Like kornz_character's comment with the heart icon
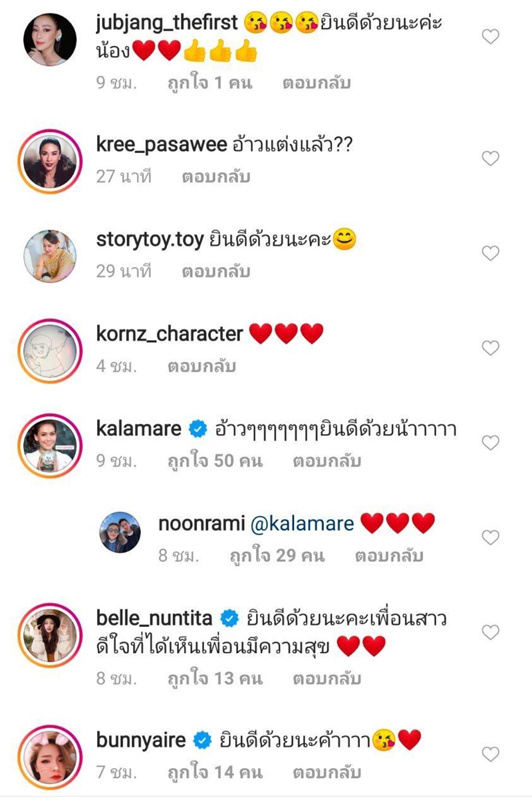Viewport: 532px width, 808px height. pos(490,347)
